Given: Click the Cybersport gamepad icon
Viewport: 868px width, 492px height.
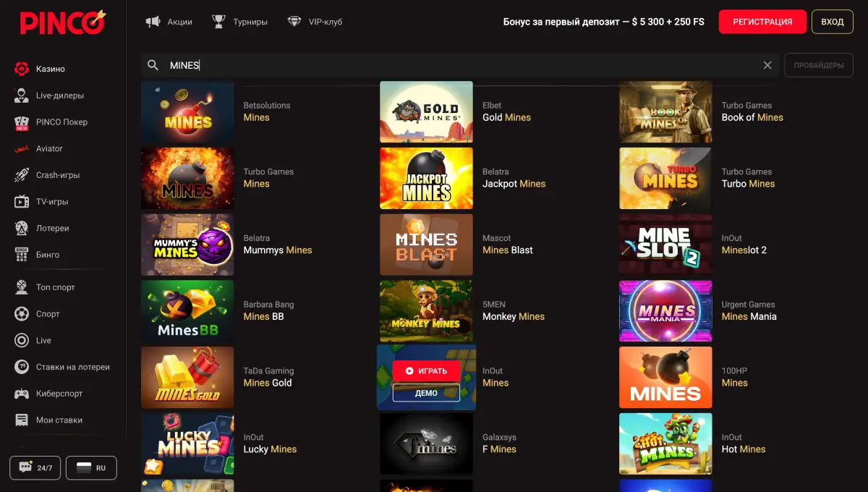Looking at the screenshot, I should [22, 394].
